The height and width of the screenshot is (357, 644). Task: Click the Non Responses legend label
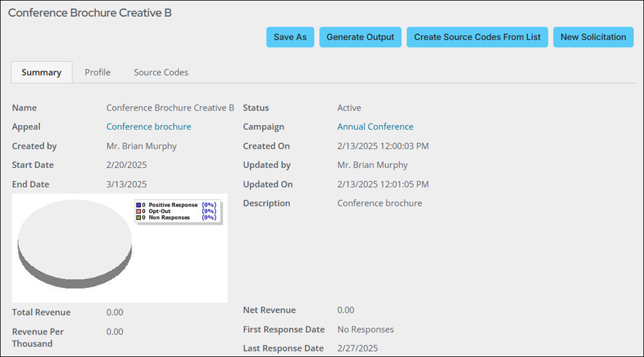coord(169,217)
